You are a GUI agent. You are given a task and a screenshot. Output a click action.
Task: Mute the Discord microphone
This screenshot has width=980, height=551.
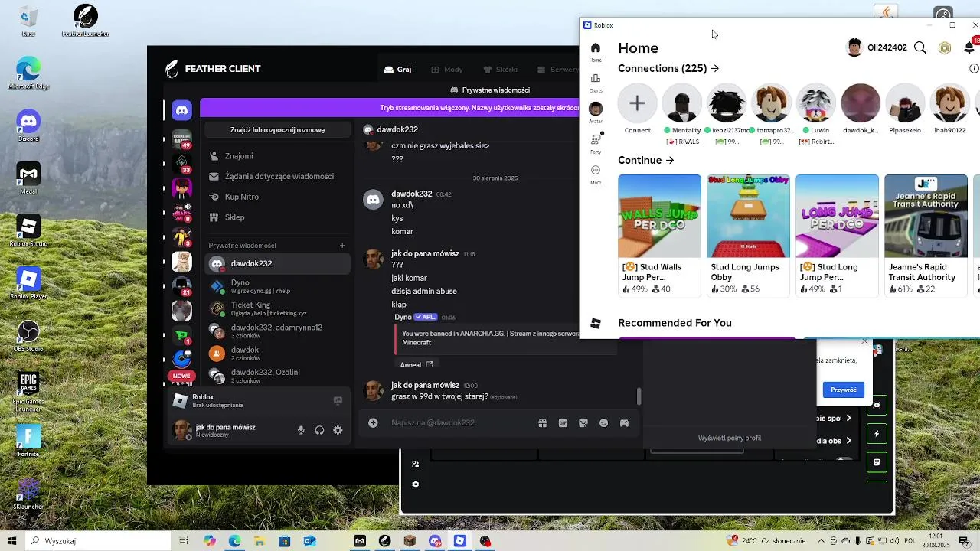coord(301,431)
